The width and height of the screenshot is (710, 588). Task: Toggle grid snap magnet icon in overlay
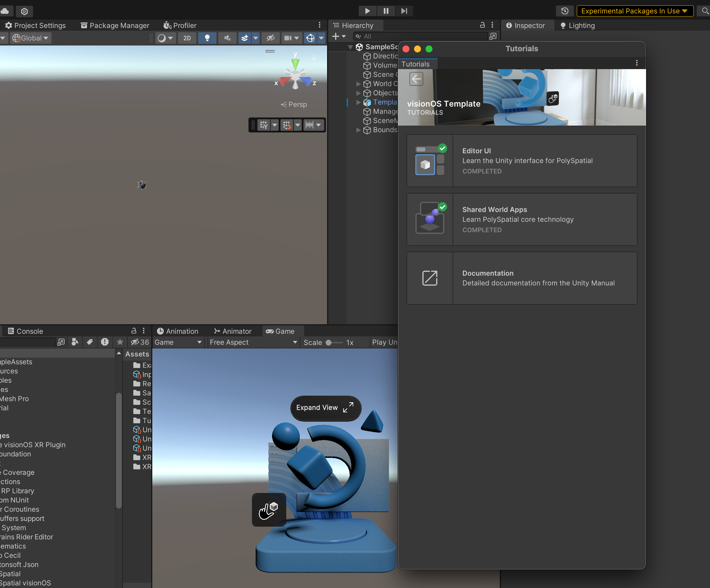[x=287, y=125]
